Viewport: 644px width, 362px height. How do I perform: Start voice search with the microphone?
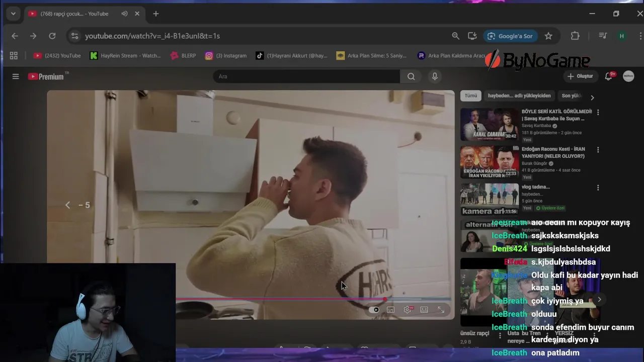pyautogui.click(x=435, y=76)
